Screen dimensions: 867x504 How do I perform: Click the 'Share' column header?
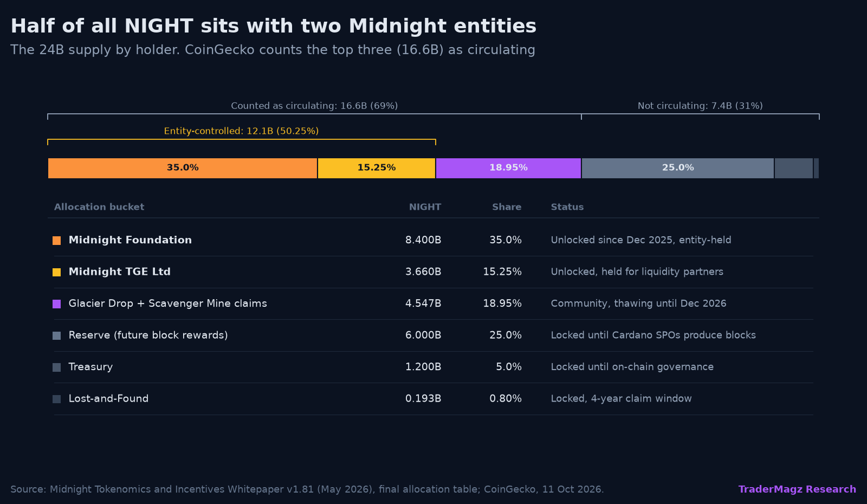click(507, 207)
